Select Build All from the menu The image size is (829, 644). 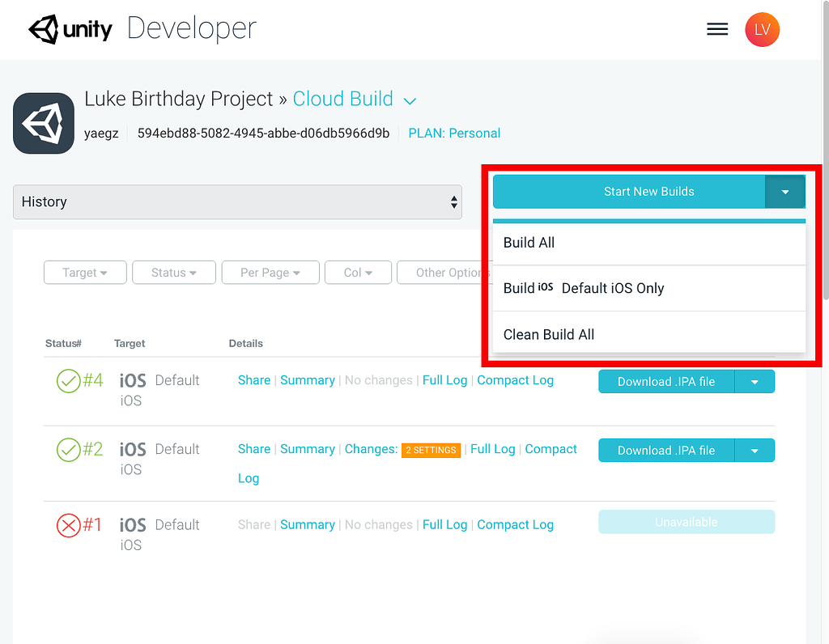tap(529, 242)
